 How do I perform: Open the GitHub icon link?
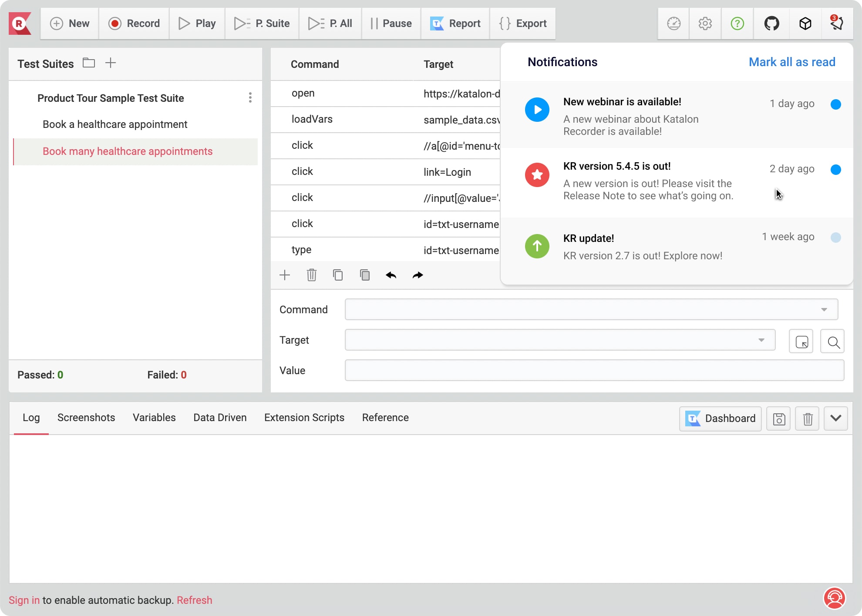[x=772, y=23]
